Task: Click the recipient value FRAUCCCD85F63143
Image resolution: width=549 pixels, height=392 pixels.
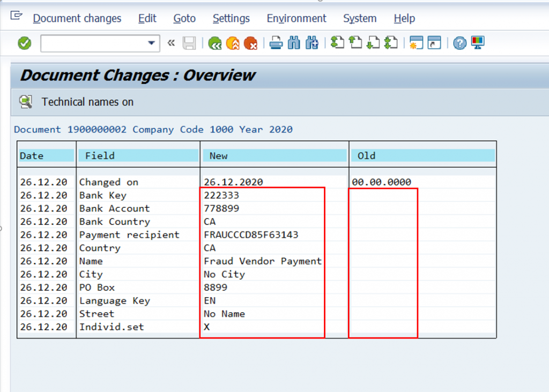Action: click(251, 235)
